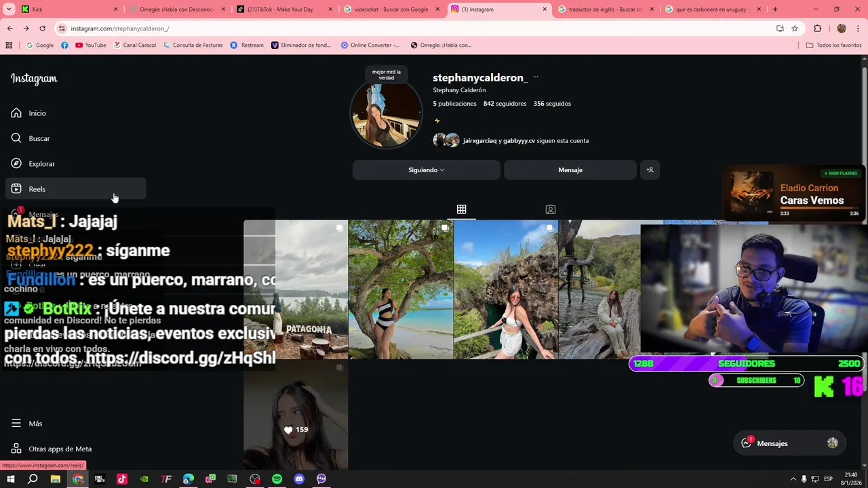Click the 356 seguidos count

click(x=552, y=104)
